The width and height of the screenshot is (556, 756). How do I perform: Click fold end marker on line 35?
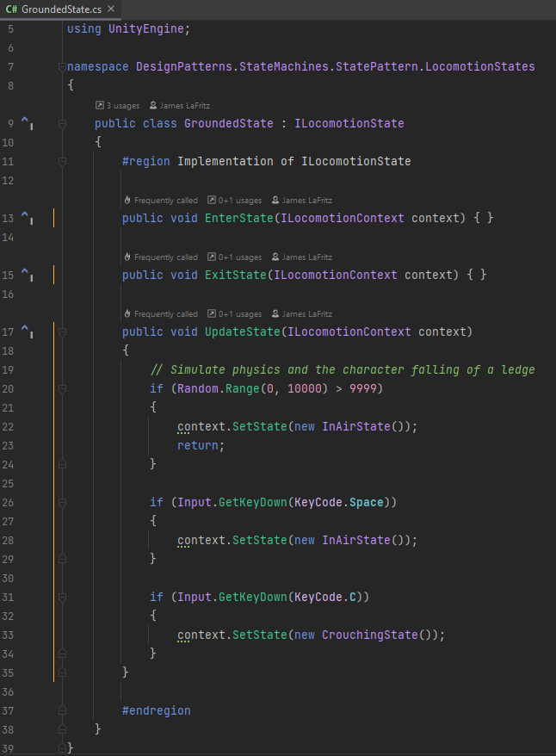coord(62,672)
